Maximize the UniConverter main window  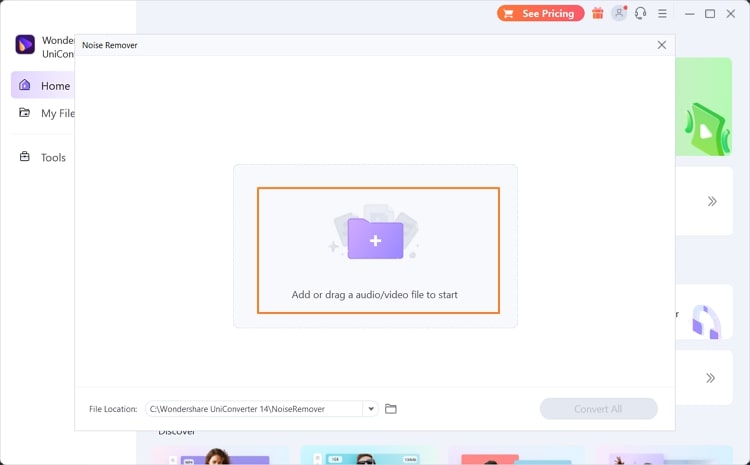click(710, 14)
